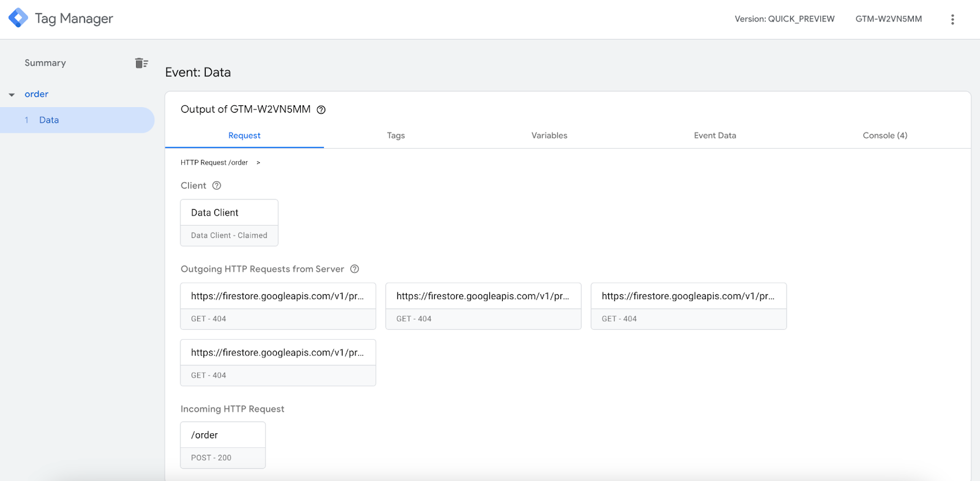Screen dimensions: 980x481
Task: Switch to the Tags tab
Action: pyautogui.click(x=396, y=135)
